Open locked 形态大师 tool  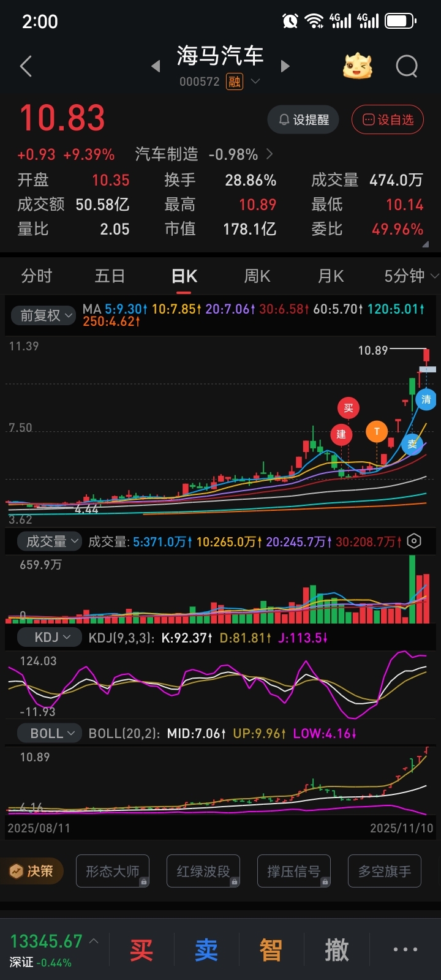click(113, 871)
